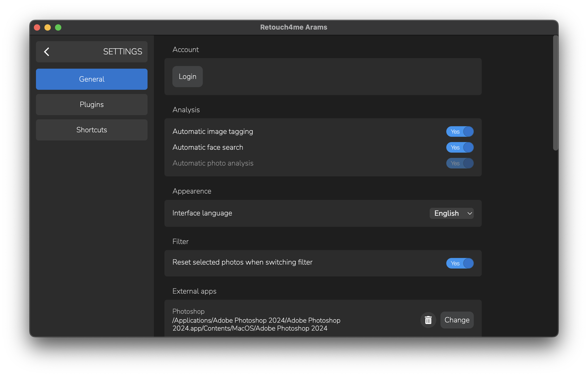Disable Automatic face search toggle
Image resolution: width=588 pixels, height=376 pixels.
pyautogui.click(x=460, y=147)
